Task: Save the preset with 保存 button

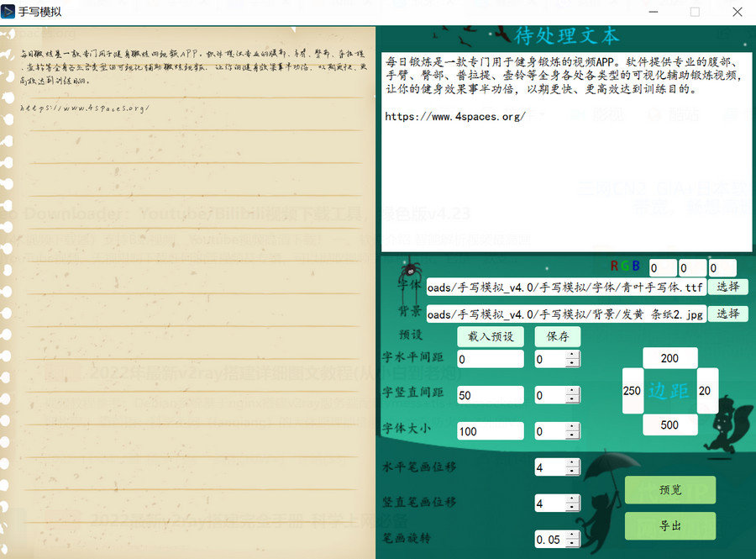Action: 558,336
